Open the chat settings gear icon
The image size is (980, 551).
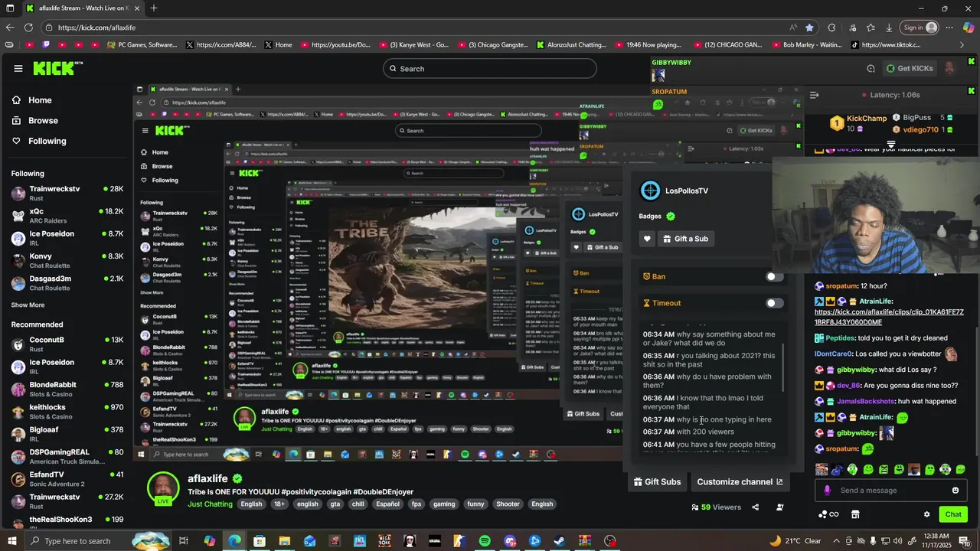tap(926, 514)
